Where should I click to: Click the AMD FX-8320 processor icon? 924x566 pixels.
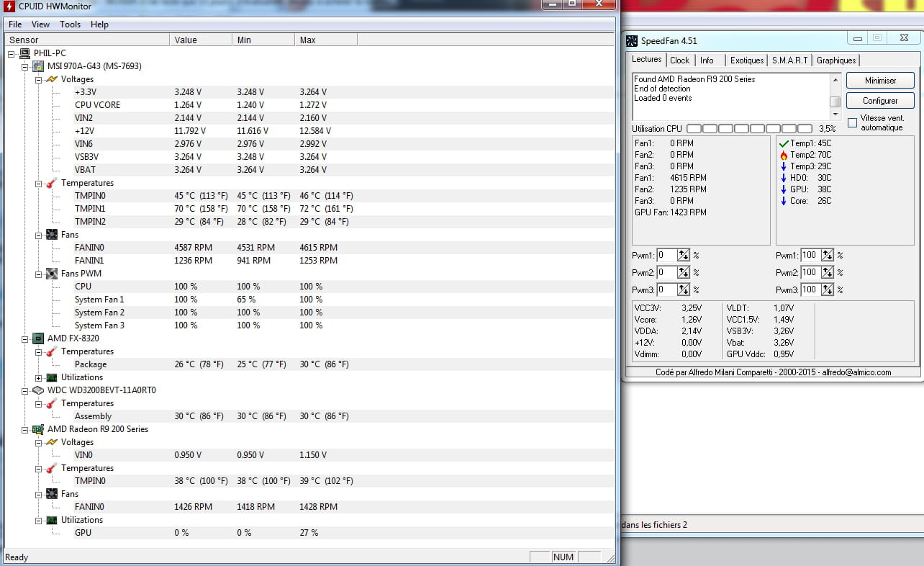[x=38, y=338]
